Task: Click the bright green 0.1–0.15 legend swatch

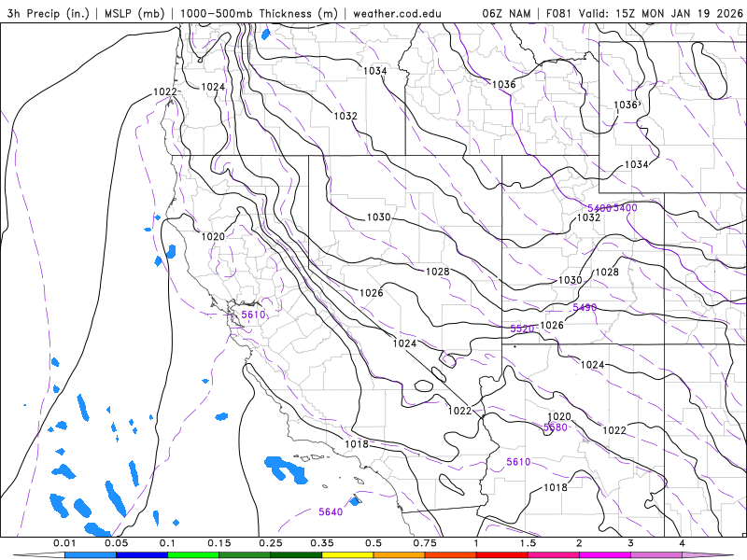Action: tap(193, 555)
